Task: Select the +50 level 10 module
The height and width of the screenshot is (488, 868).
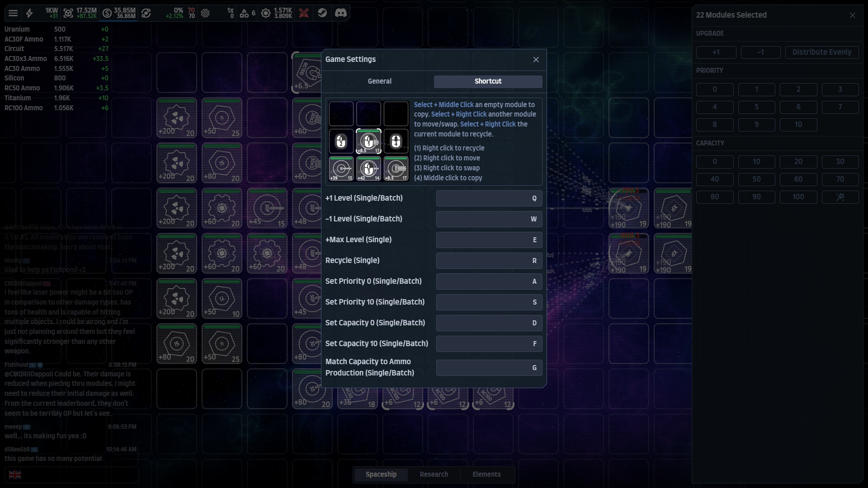Action: coord(222,299)
